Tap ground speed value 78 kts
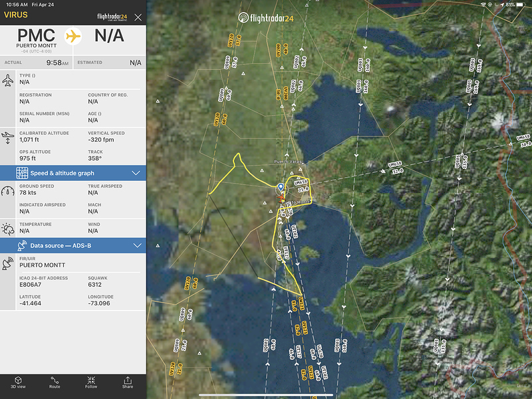Image resolution: width=532 pixels, height=399 pixels. 28,193
